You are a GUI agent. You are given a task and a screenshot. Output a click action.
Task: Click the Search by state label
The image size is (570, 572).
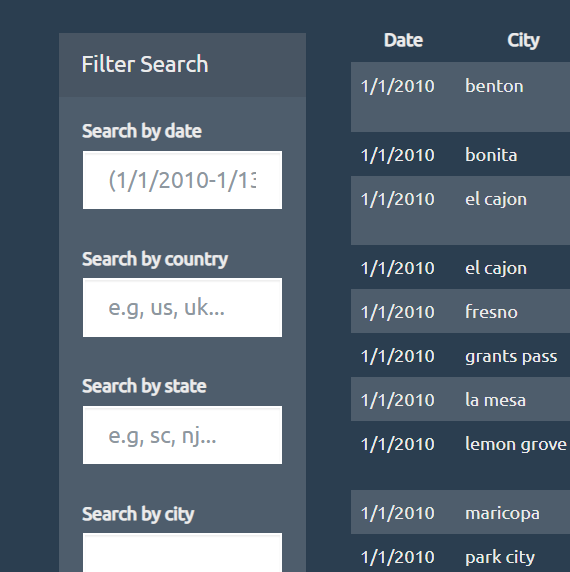144,386
